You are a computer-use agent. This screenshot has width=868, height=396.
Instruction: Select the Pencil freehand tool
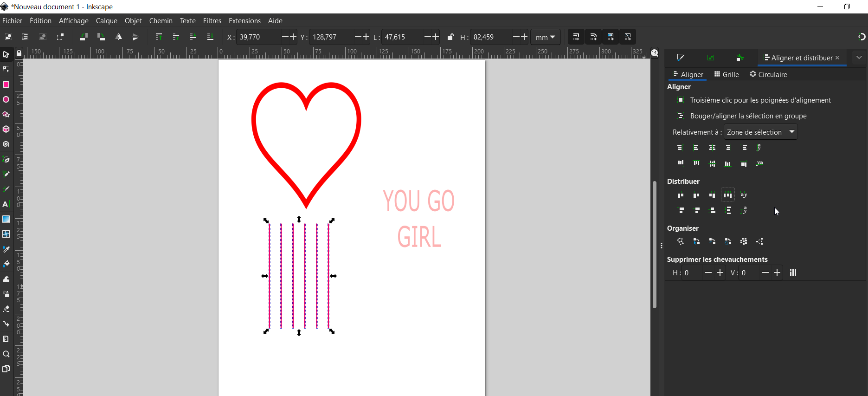(x=6, y=174)
